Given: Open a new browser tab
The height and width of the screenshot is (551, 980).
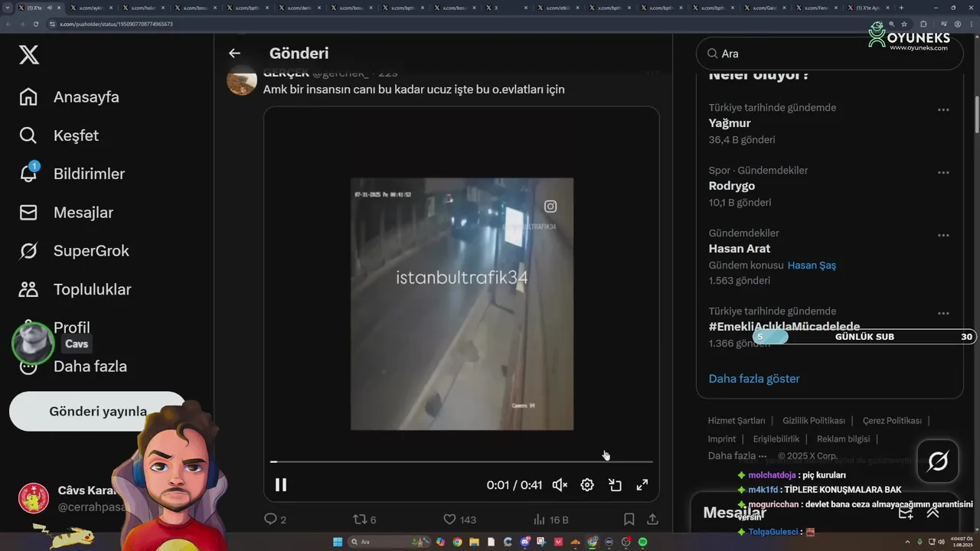Looking at the screenshot, I should coord(900,8).
